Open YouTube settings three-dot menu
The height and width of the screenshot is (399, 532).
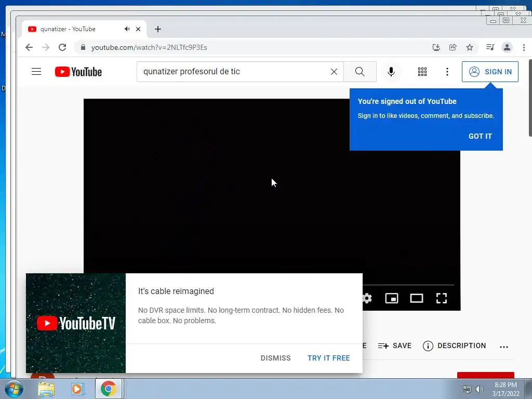(447, 72)
